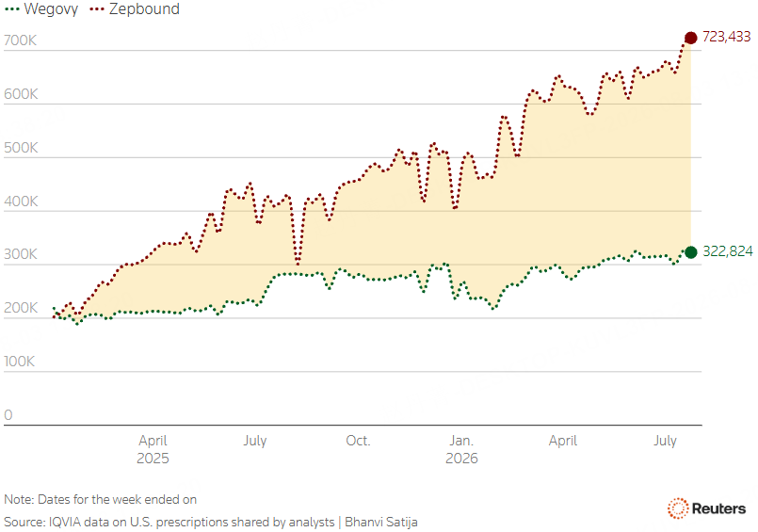This screenshot has width=758, height=532.
Task: Click the 400K axis label
Action: [21, 201]
